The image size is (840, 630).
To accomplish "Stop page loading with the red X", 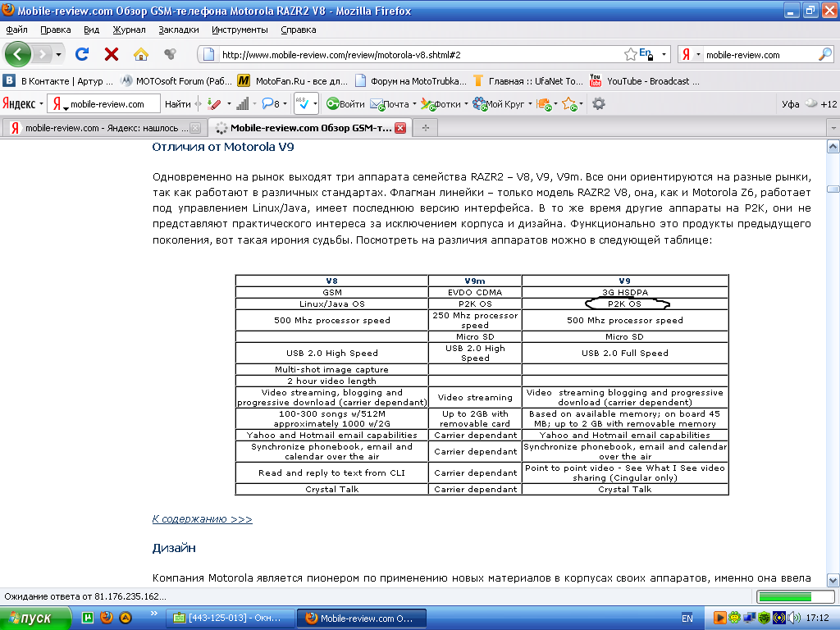I will pos(112,54).
